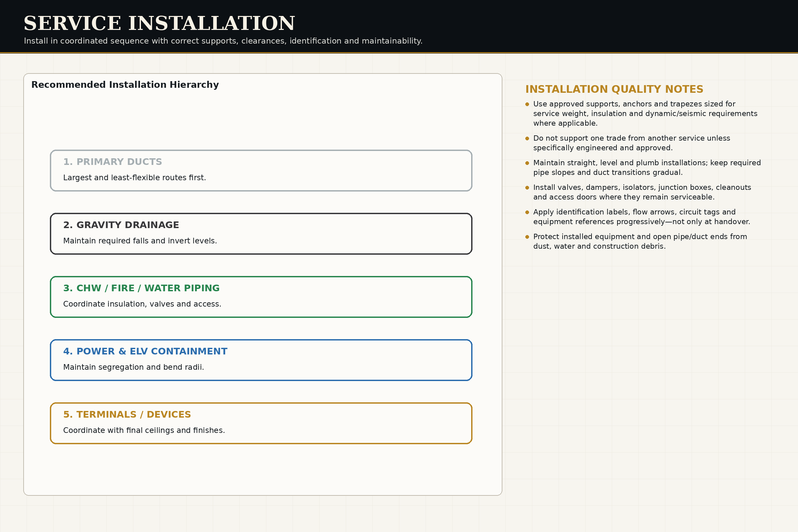The width and height of the screenshot is (798, 532).
Task: Click the INSTALLATION QUALITY NOTES heading
Action: pyautogui.click(x=614, y=89)
